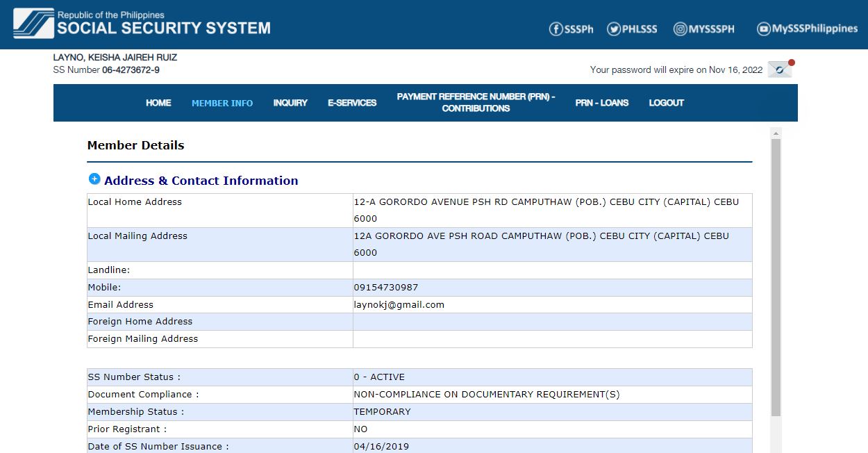Open the SSSPh Facebook page icon

pyautogui.click(x=556, y=28)
